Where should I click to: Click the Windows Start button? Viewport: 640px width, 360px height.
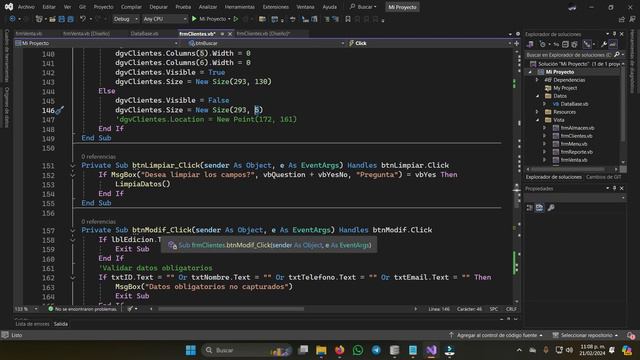[191, 350]
